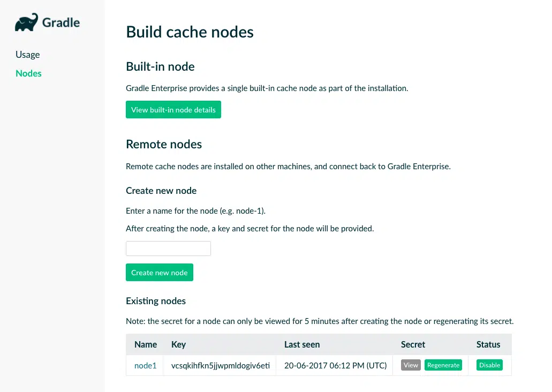Click the Existing nodes section heading
Image resolution: width=552 pixels, height=392 pixels.
click(156, 301)
